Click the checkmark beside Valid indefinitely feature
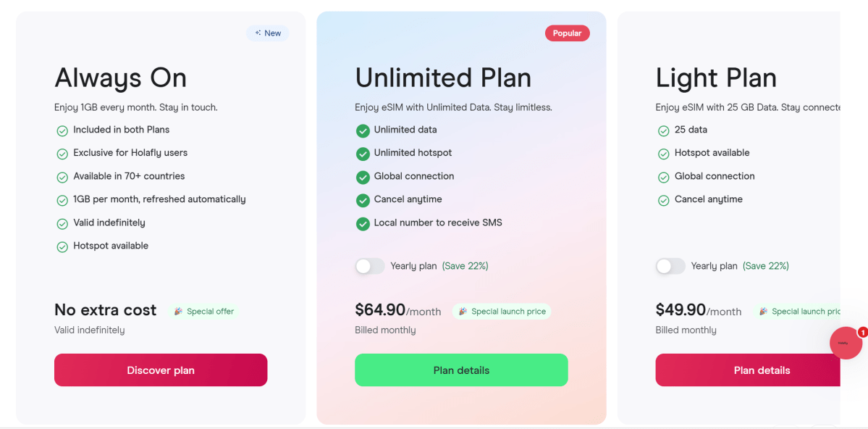This screenshot has height=429, width=868. point(62,223)
